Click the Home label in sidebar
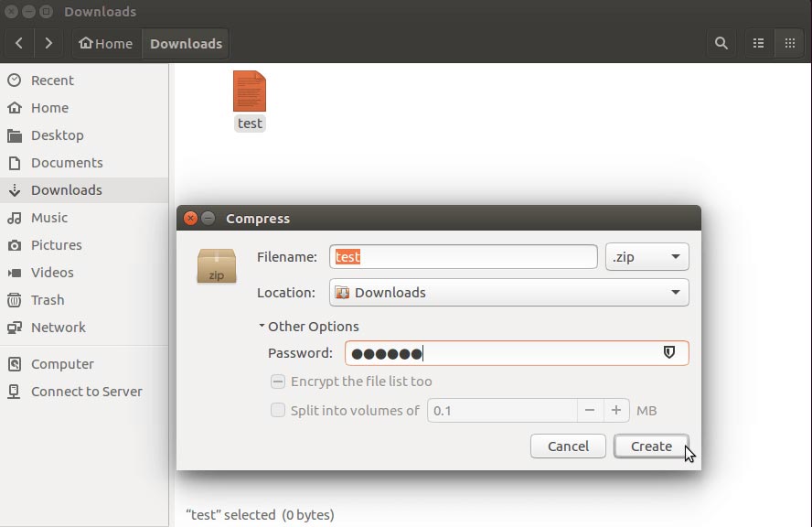Screen dimensions: 812x527 pos(49,108)
